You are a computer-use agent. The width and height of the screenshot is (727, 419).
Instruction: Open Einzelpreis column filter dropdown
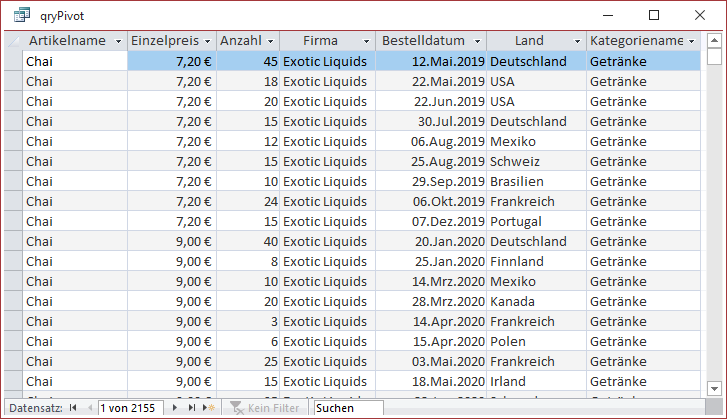click(207, 41)
